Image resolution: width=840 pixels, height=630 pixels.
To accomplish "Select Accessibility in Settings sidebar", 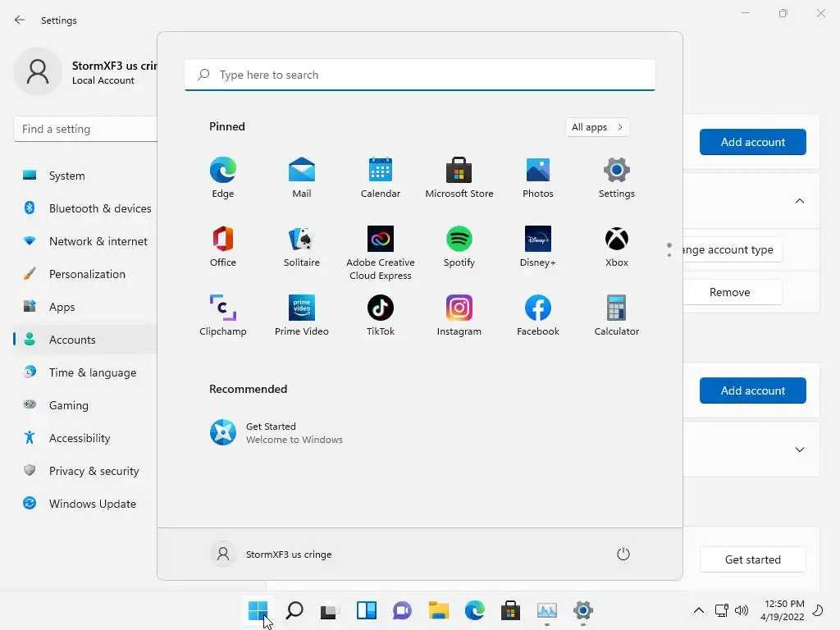I will click(x=85, y=438).
